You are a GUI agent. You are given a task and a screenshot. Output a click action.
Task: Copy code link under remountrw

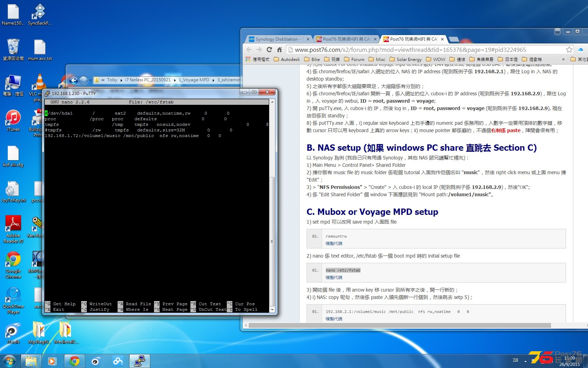pos(334,243)
